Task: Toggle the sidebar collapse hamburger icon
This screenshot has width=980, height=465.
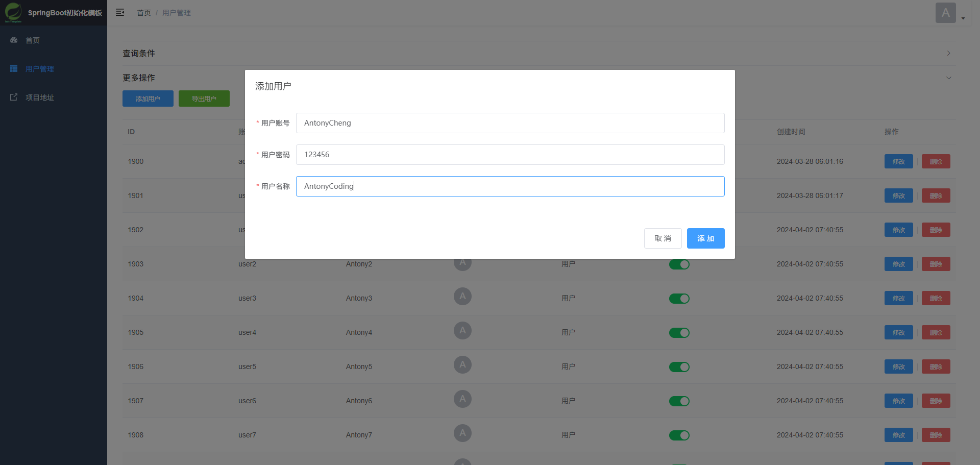Action: 120,12
